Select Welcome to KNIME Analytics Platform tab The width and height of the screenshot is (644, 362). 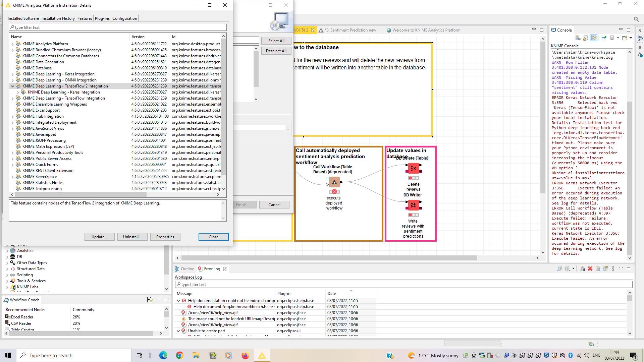(423, 30)
